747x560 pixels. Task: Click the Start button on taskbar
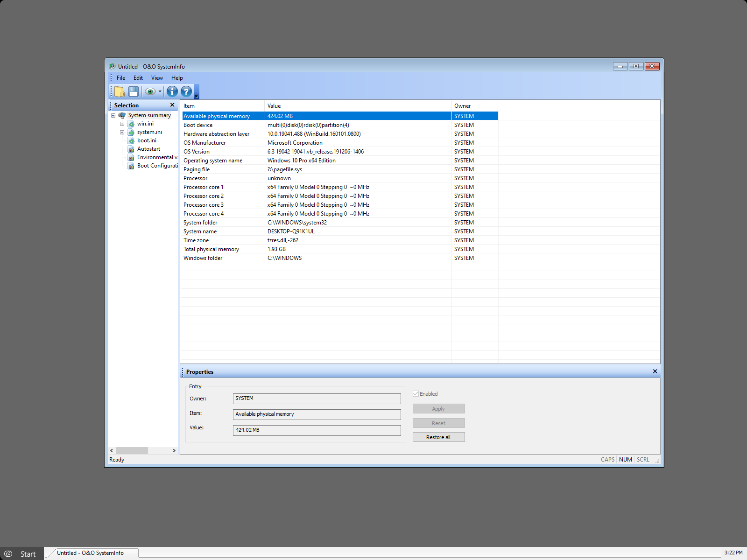tap(21, 553)
